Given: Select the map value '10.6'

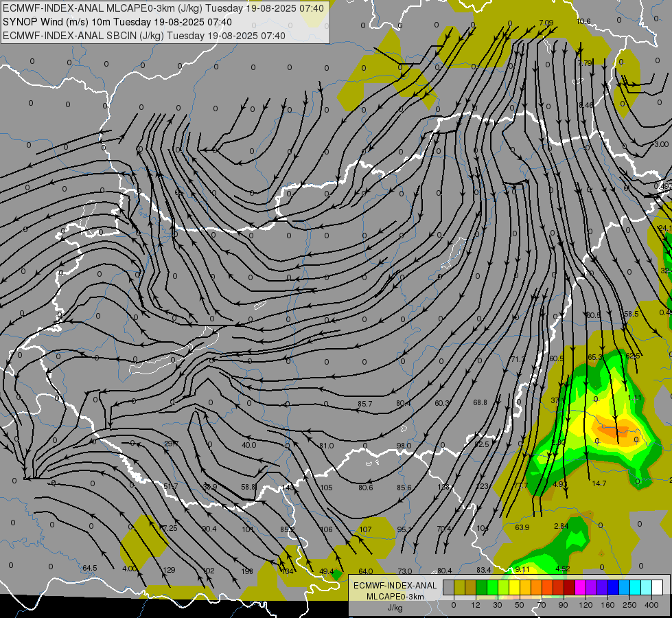Looking at the screenshot, I should [583, 21].
